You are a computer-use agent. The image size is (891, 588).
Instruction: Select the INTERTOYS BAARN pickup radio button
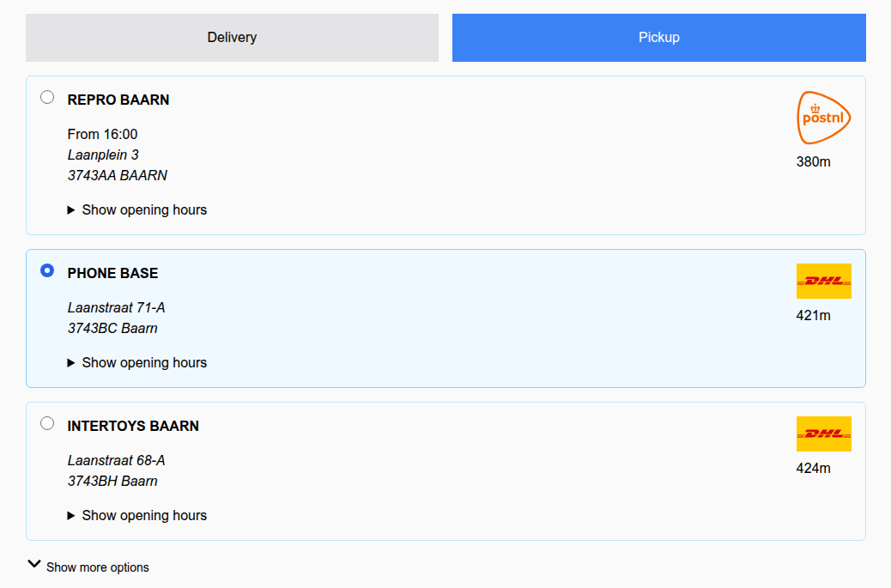coord(47,423)
